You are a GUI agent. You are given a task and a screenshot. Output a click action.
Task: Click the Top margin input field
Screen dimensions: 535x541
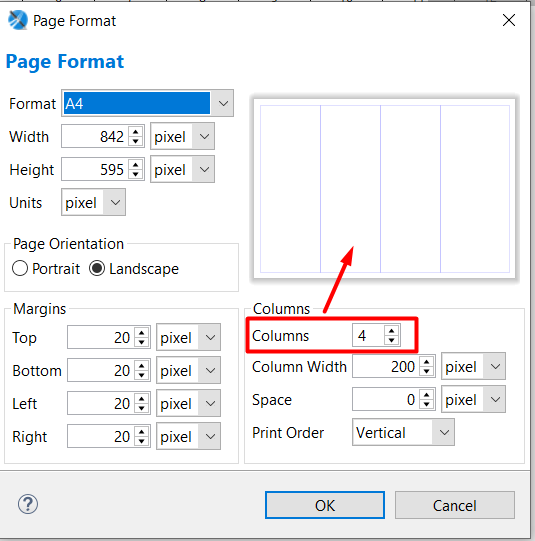[x=101, y=337]
